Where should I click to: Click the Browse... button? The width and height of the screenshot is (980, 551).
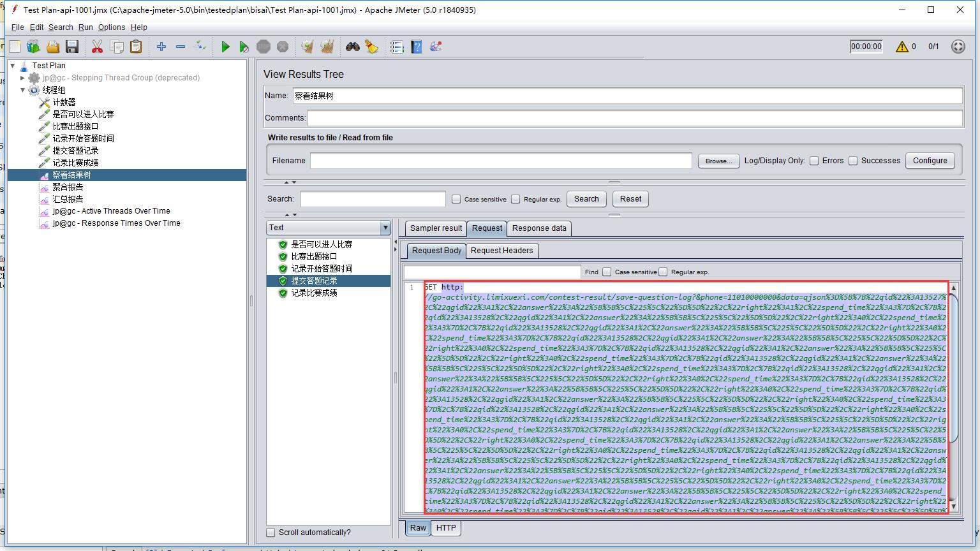(718, 161)
